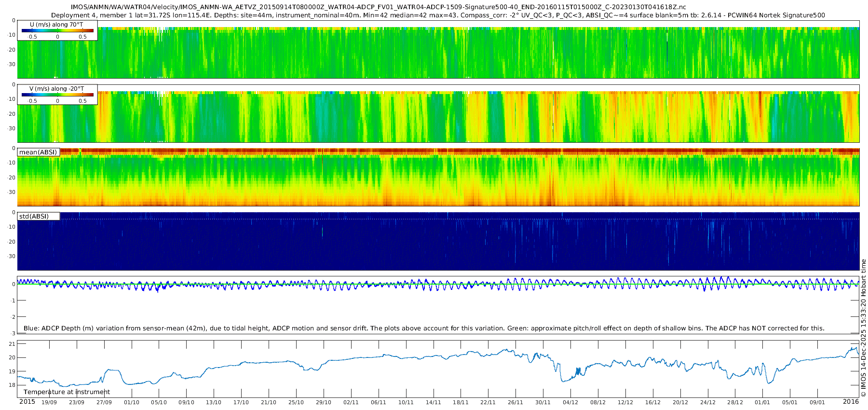Select the 04/12 date tick label

tap(570, 403)
